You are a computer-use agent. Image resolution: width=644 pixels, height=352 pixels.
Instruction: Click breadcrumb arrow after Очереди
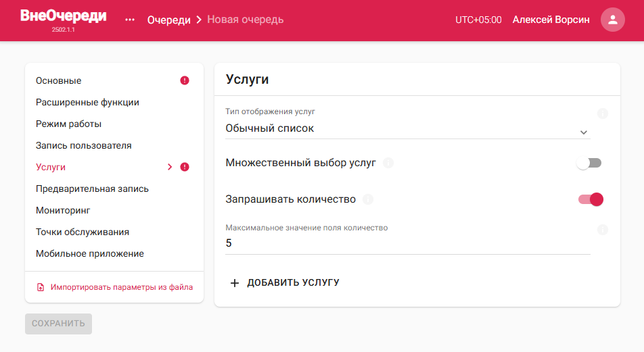pyautogui.click(x=199, y=20)
